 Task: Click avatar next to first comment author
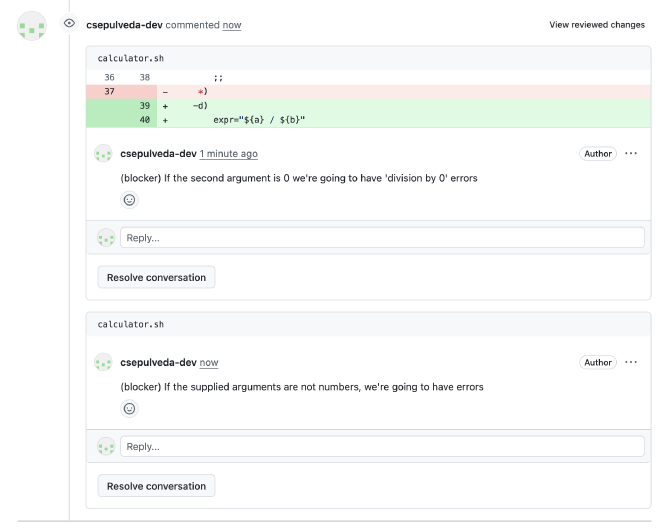point(104,154)
